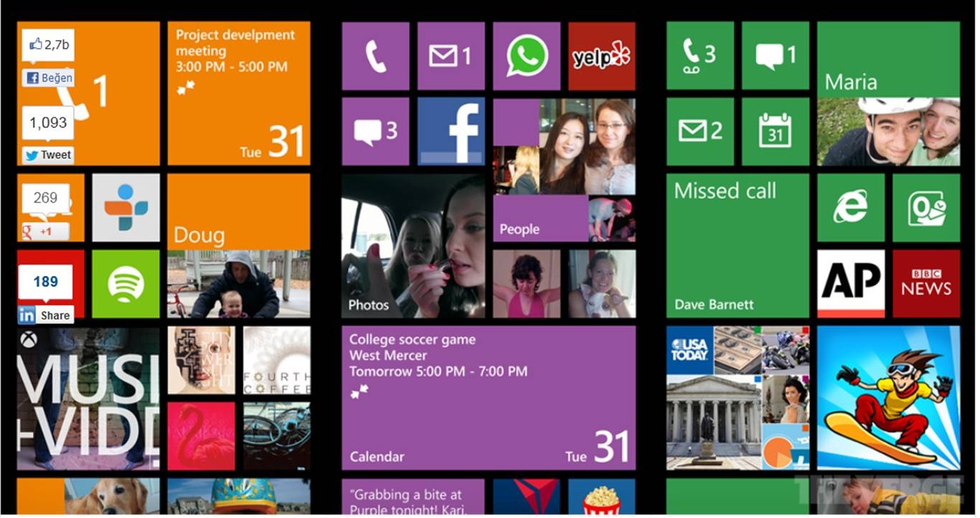Open the machinery album tile below Fourth Coffee
Screen dimensions: 980x518
point(277,436)
